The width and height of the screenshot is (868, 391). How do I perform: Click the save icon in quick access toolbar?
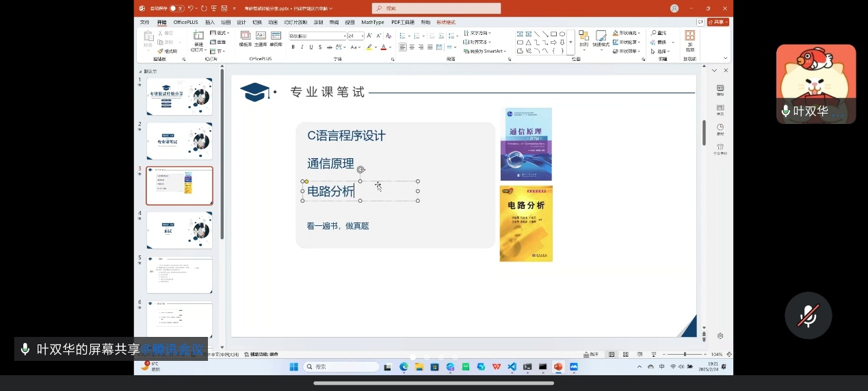[224, 8]
